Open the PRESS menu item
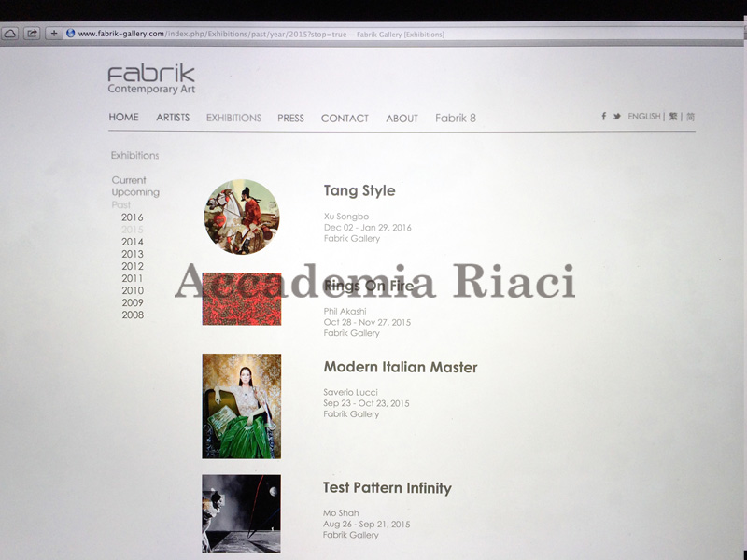The width and height of the screenshot is (747, 560). tap(290, 119)
